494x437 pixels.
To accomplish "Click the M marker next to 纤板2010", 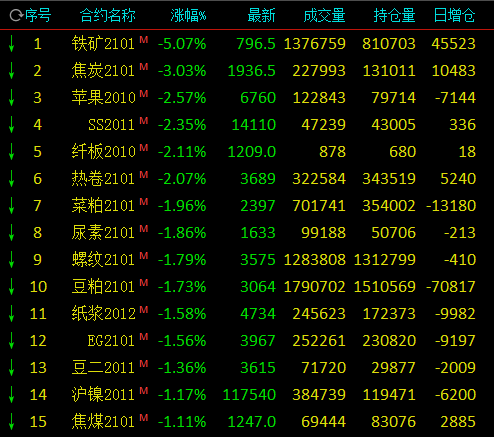I will (x=144, y=147).
